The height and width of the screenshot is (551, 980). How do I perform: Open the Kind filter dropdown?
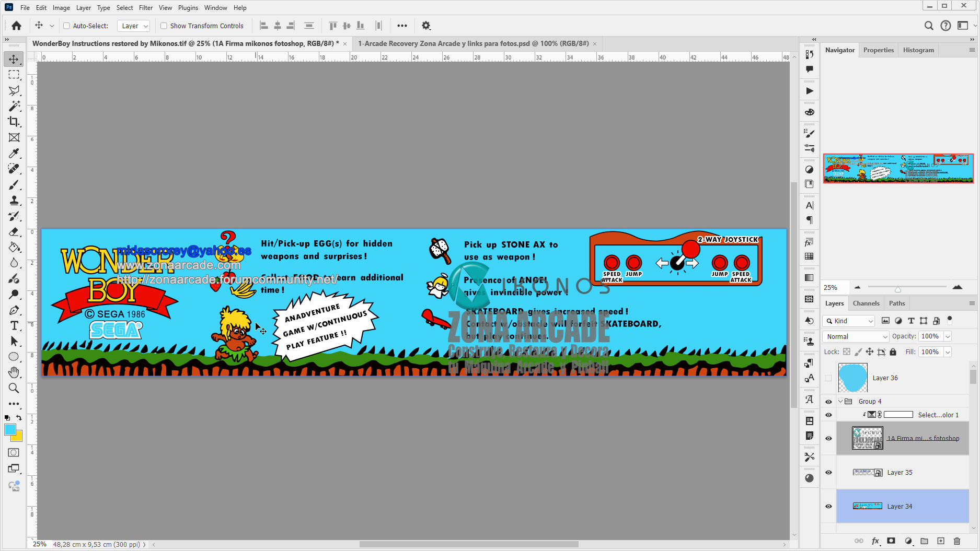click(x=849, y=321)
